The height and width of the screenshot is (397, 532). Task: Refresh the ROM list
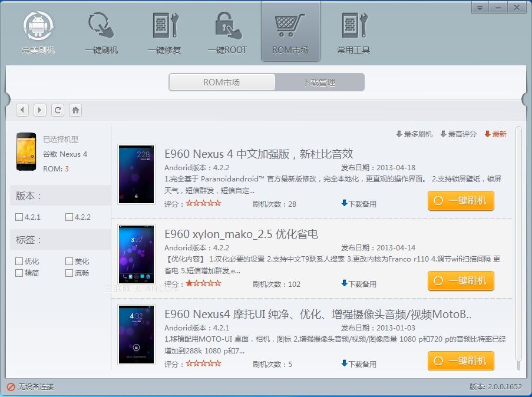(58, 110)
